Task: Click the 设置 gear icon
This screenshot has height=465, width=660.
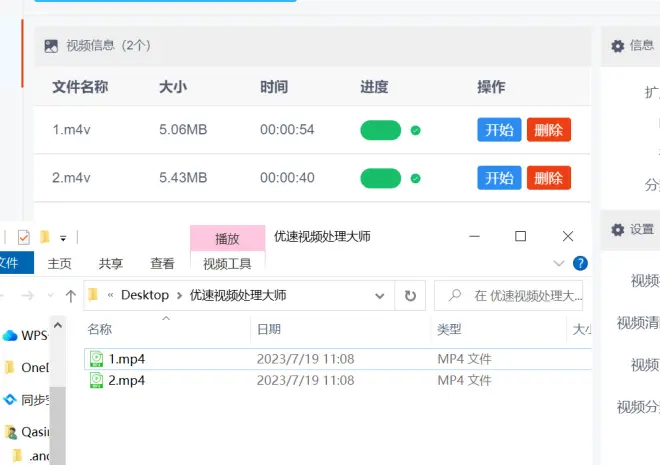Action: [618, 230]
